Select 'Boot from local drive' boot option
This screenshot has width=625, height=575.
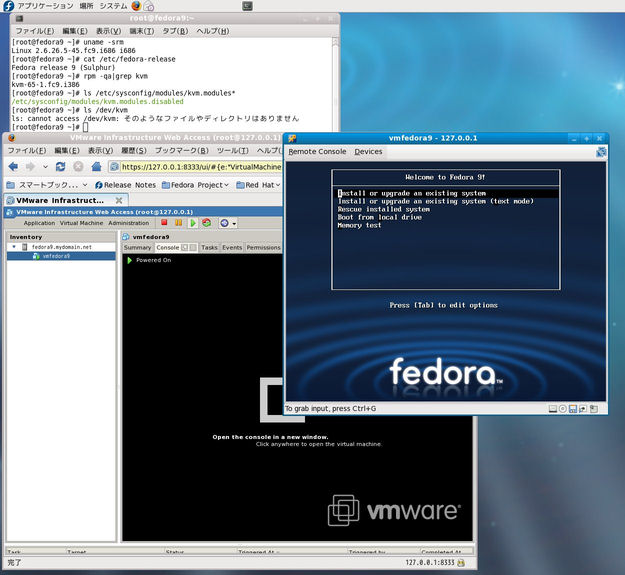379,217
